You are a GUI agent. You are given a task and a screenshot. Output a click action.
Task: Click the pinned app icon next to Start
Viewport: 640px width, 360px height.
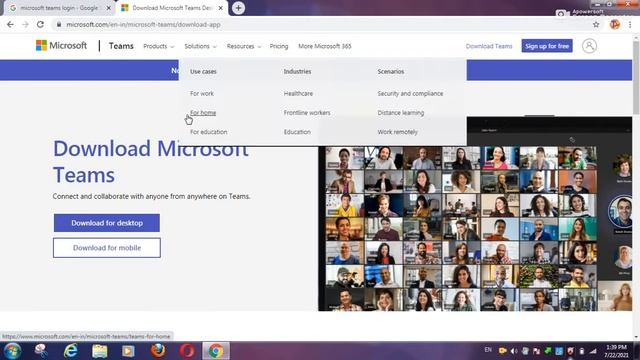pos(41,351)
